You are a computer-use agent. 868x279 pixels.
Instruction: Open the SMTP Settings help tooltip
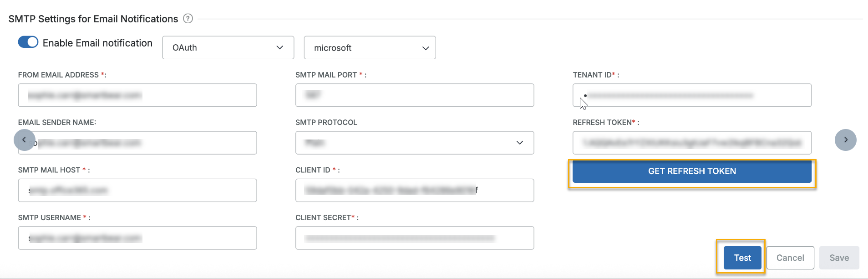tap(188, 19)
